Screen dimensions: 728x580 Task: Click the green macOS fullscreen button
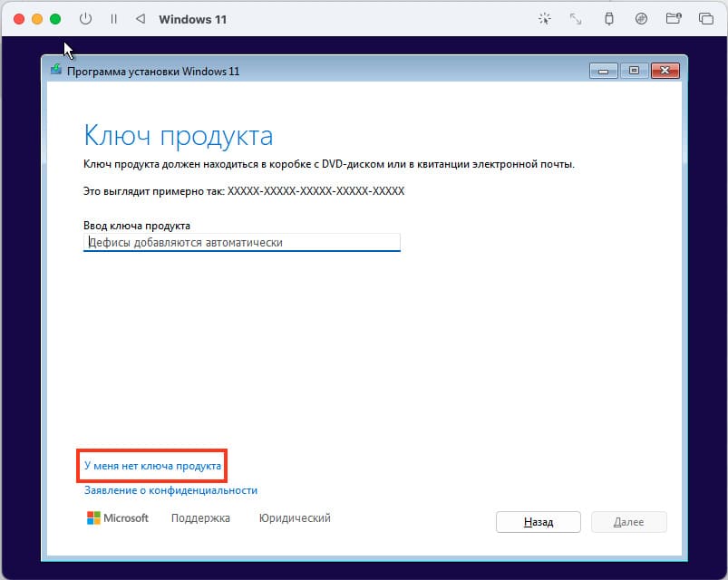tap(55, 19)
